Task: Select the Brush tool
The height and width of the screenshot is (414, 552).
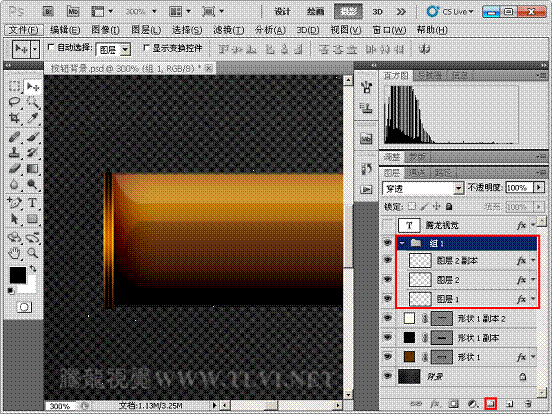Action: pyautogui.click(x=33, y=137)
